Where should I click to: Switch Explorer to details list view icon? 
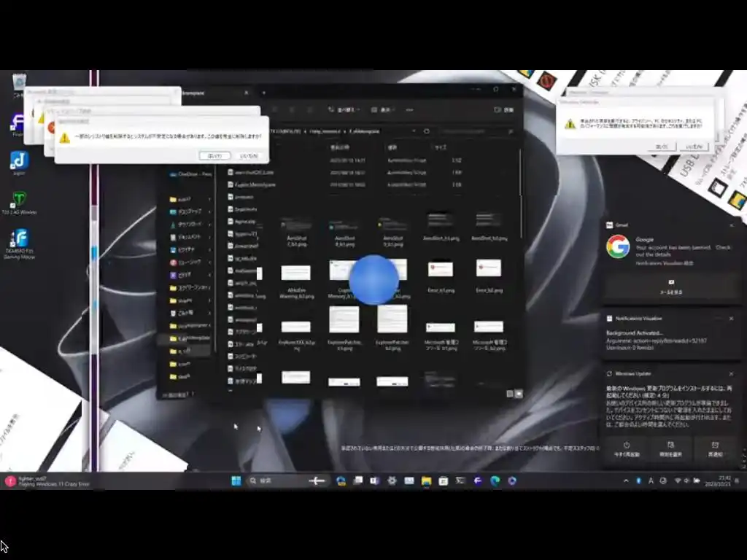(510, 394)
